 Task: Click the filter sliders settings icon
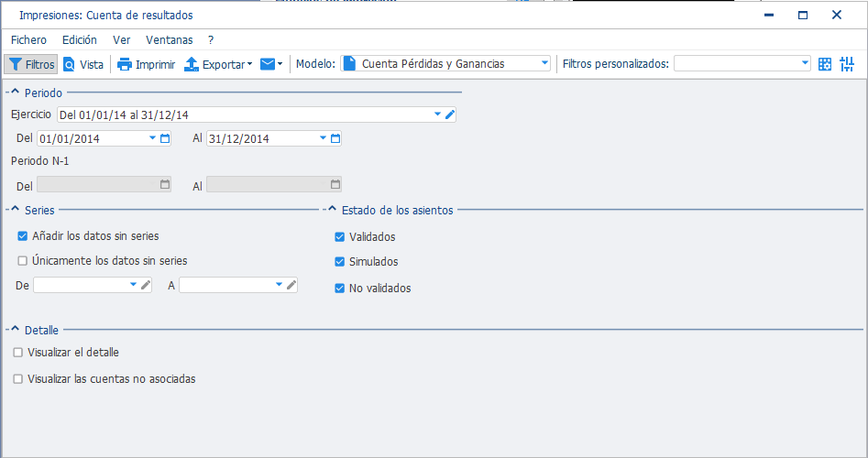pyautogui.click(x=847, y=64)
